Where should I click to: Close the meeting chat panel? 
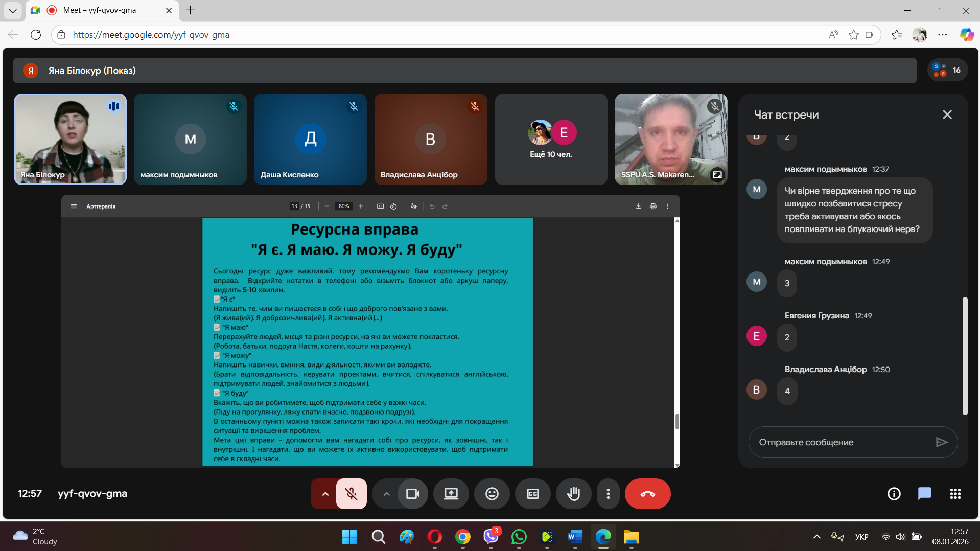pos(947,114)
